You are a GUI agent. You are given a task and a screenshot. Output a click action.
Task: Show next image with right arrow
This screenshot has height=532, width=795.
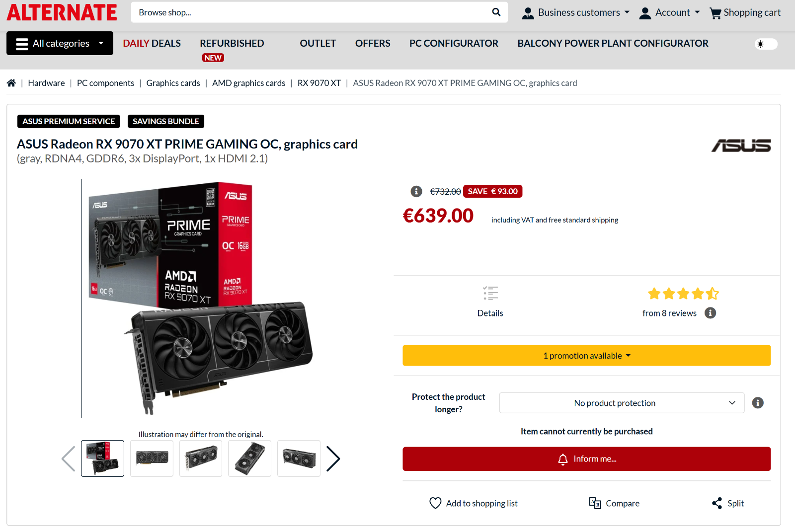point(333,458)
